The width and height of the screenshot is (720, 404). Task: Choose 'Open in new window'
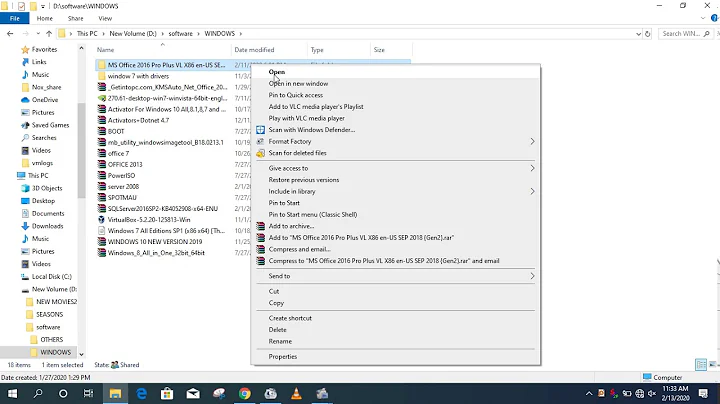tap(298, 84)
